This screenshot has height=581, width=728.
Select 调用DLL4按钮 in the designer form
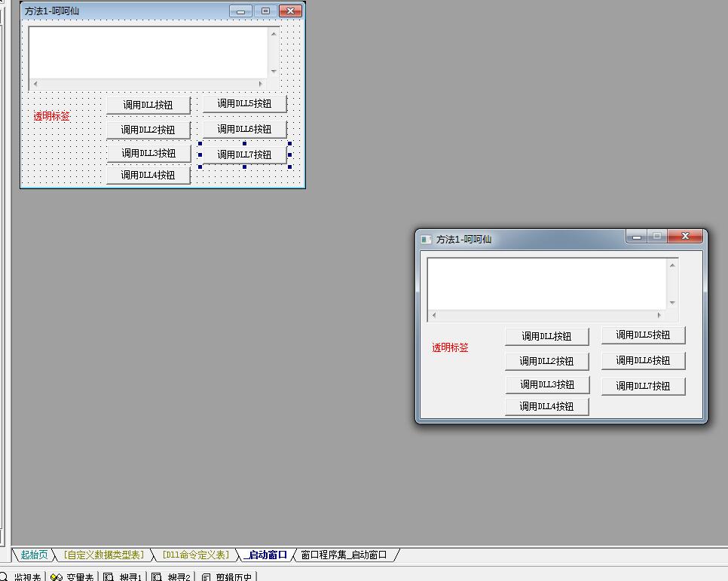click(148, 175)
